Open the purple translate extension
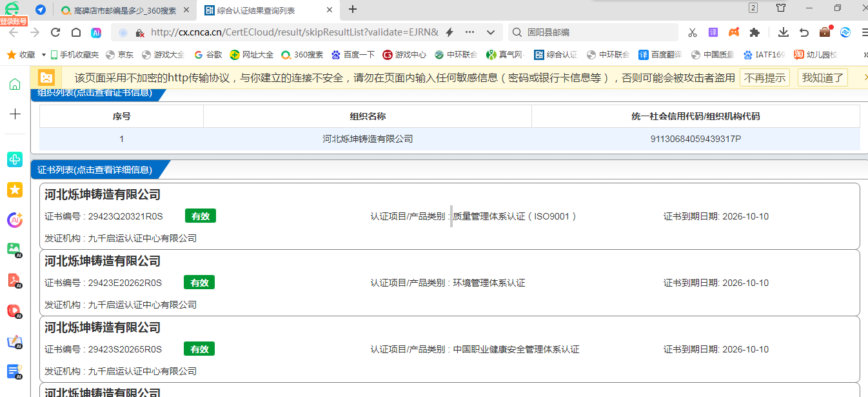868x397 pixels. pos(713,32)
